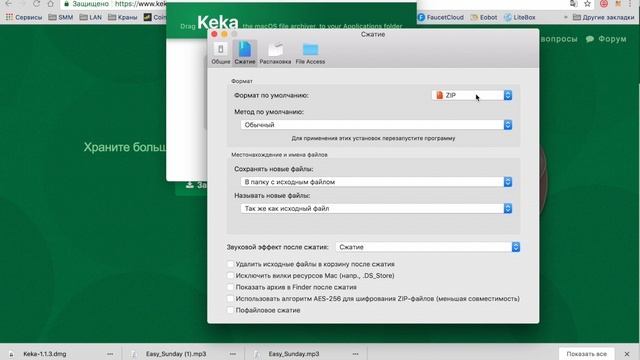The image size is (640, 360).
Task: Switch to the Распаковка preferences tab
Action: click(275, 53)
